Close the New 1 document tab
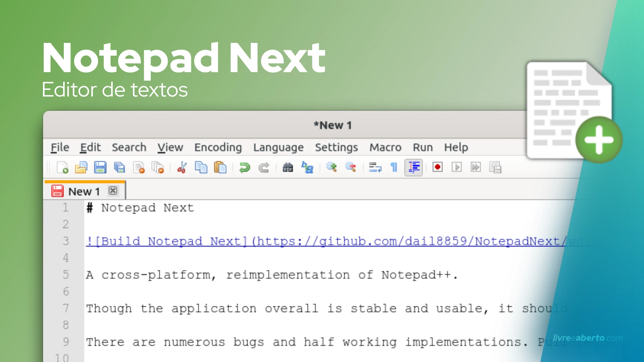 tap(113, 191)
